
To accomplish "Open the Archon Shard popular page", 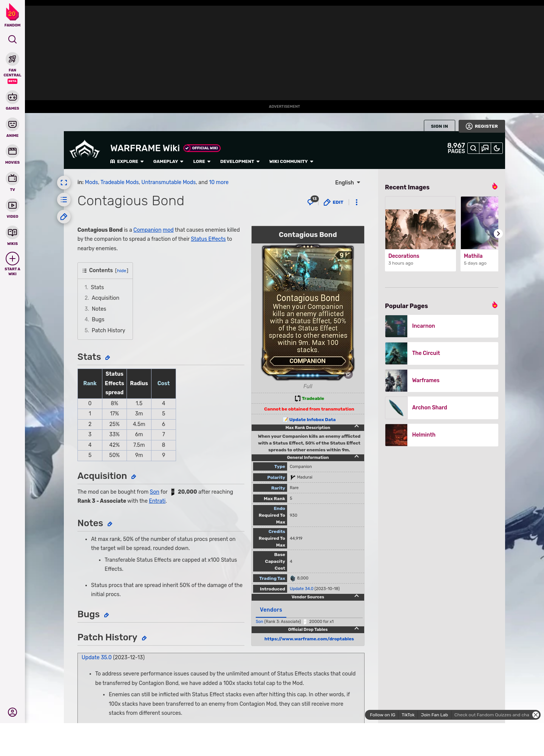I will tap(442, 408).
